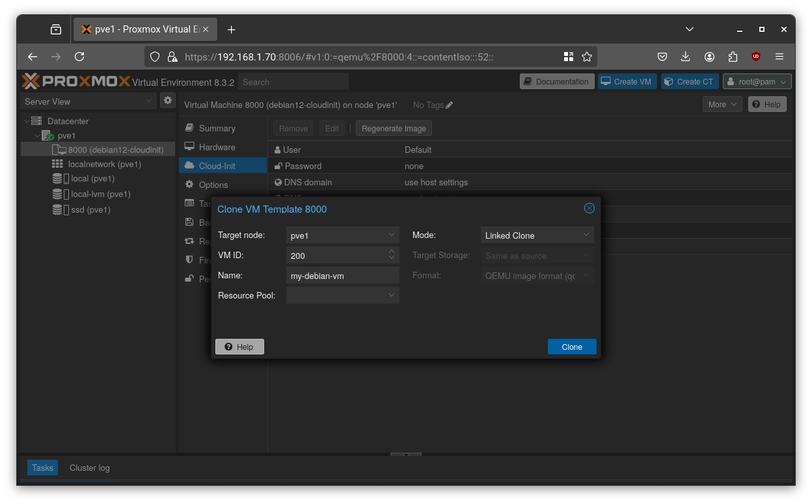Collapse the Datacenter tree node

pos(27,121)
